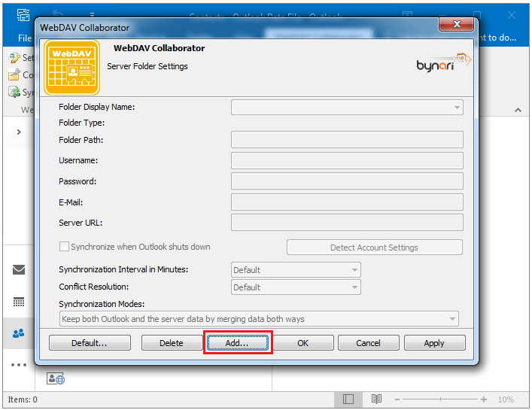
Task: Click the Sync ribbon icon in Outlook
Action: click(x=14, y=92)
